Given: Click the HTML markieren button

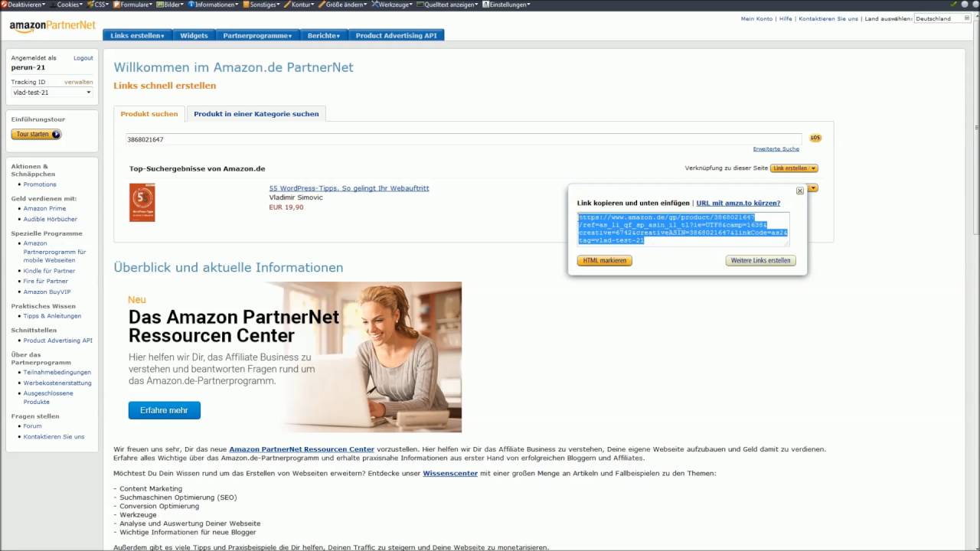Looking at the screenshot, I should tap(605, 261).
